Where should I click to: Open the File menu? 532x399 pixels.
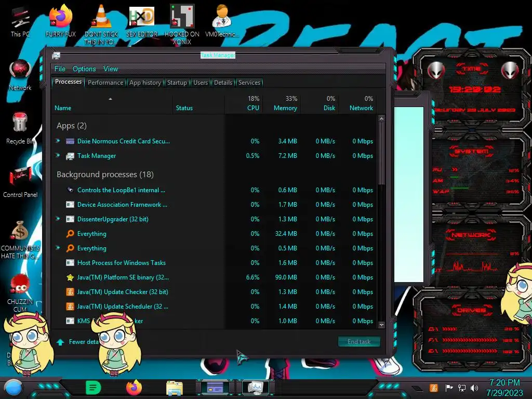tap(60, 69)
